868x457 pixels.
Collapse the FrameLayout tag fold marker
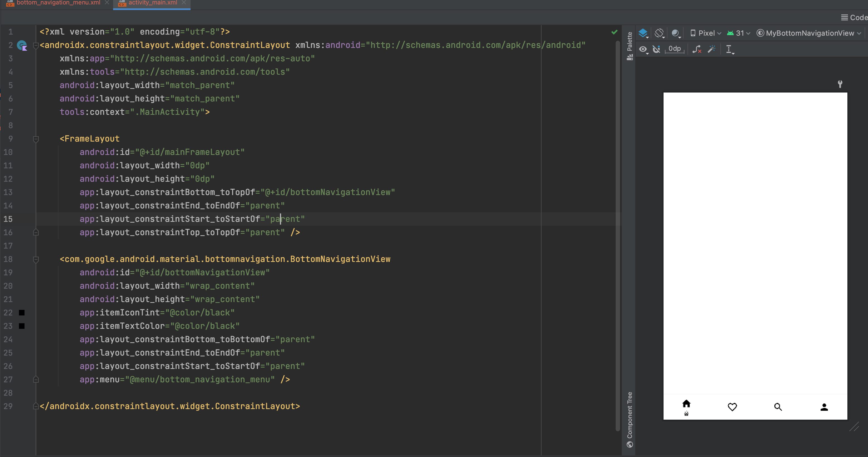point(36,139)
